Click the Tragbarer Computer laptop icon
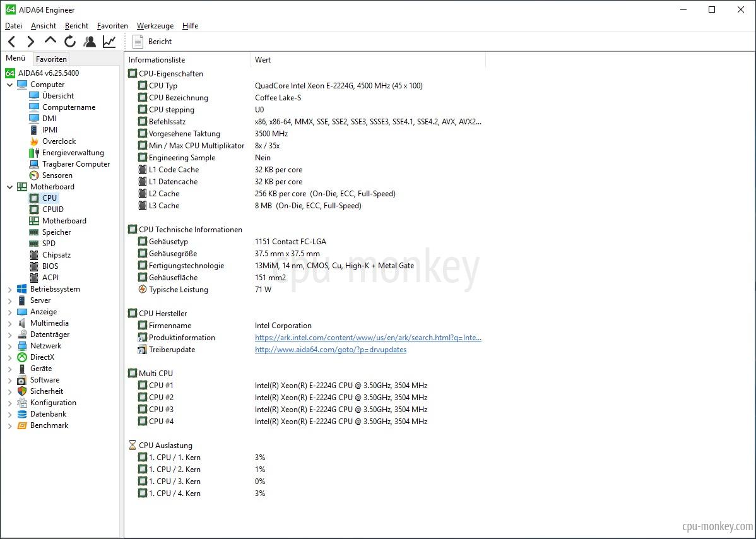 click(x=33, y=164)
